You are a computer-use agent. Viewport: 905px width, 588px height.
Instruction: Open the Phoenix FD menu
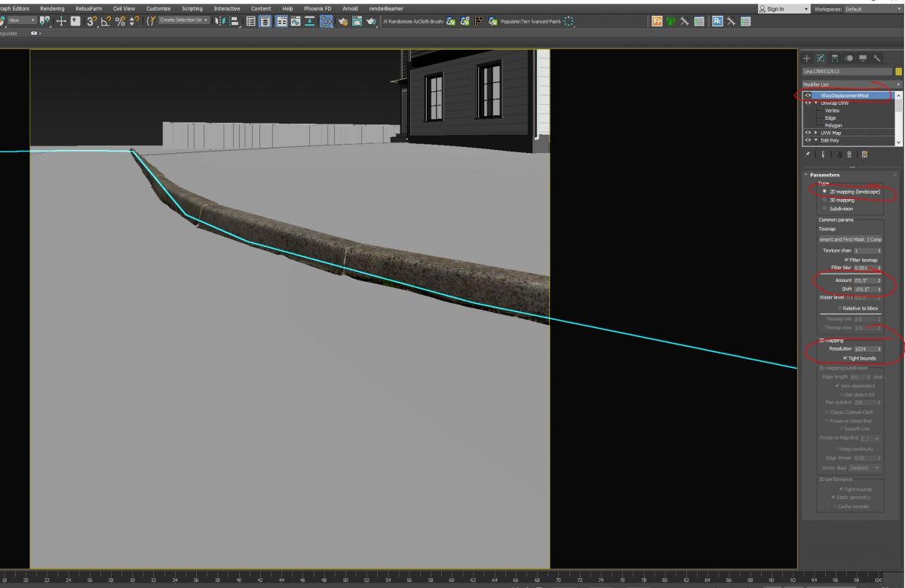[x=318, y=8]
